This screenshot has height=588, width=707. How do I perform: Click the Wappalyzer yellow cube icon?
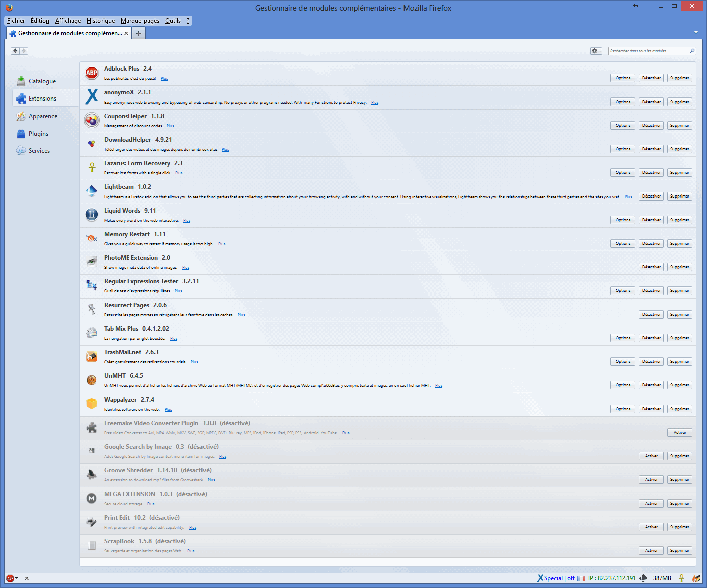coord(92,404)
